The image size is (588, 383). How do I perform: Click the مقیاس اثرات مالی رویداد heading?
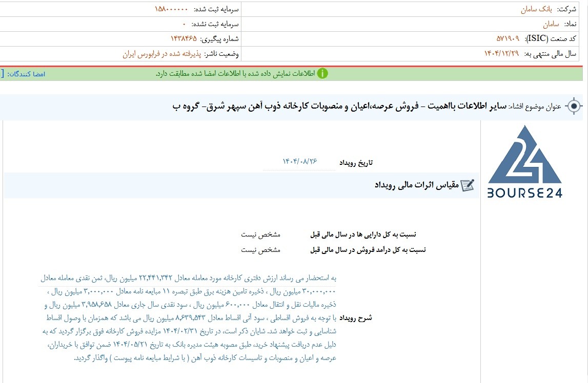417,185
